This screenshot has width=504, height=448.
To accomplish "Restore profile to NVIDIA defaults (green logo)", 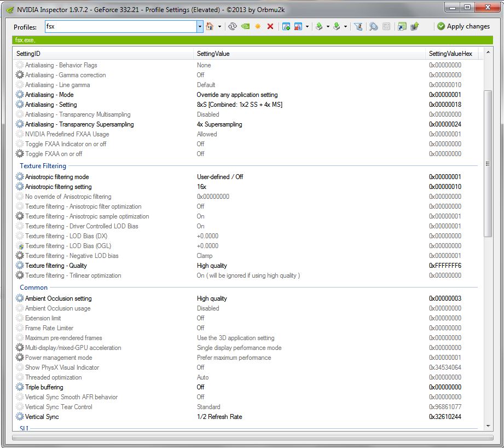I will tap(245, 26).
